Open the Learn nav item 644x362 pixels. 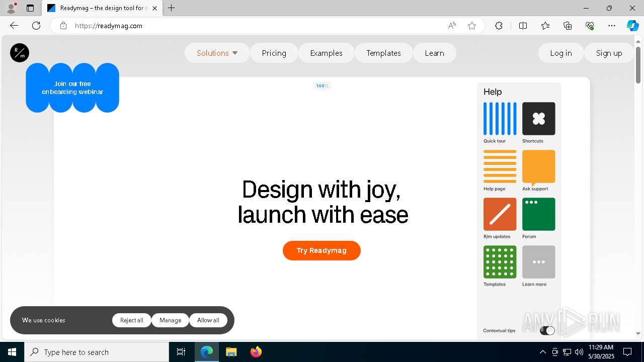coord(434,53)
